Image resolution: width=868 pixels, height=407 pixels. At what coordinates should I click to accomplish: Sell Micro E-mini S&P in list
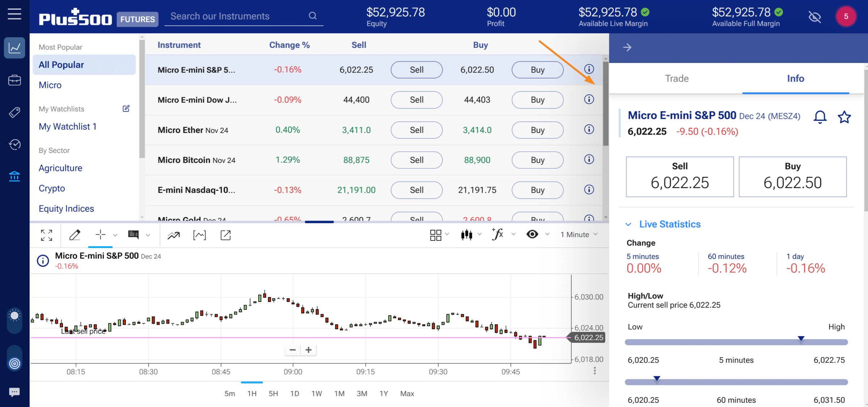(417, 70)
